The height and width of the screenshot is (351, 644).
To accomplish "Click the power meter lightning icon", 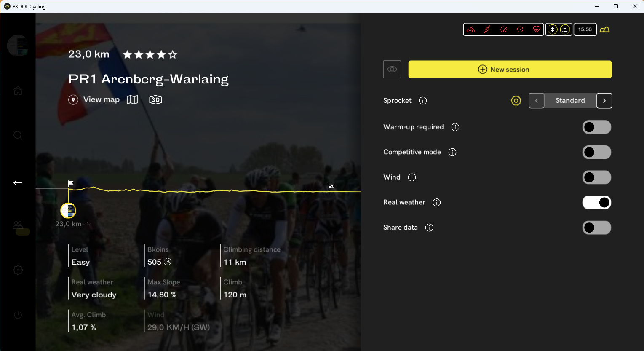I will pyautogui.click(x=487, y=29).
